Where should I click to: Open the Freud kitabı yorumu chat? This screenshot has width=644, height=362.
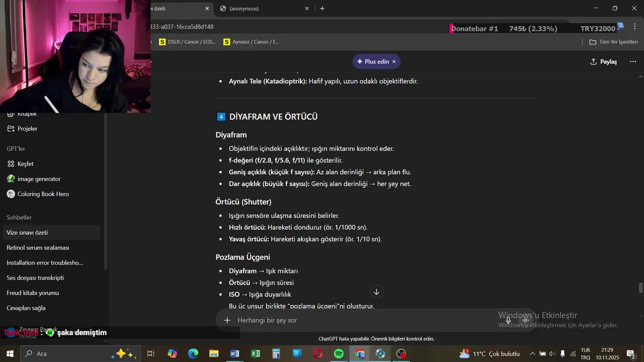click(52, 293)
